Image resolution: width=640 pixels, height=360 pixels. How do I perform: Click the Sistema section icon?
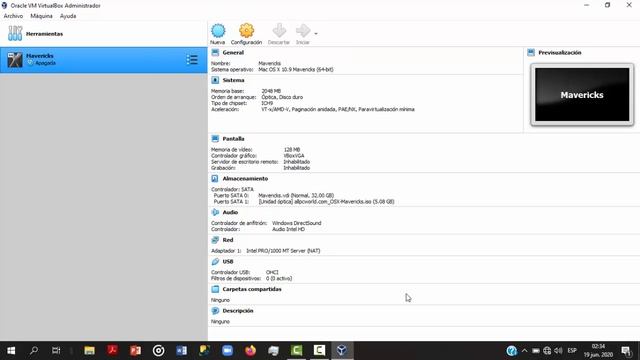[x=215, y=80]
